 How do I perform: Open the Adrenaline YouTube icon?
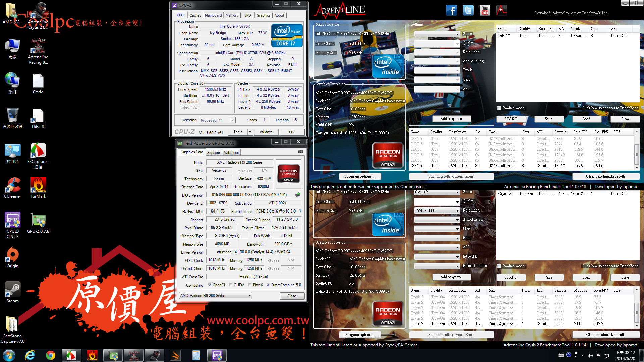pyautogui.click(x=485, y=10)
